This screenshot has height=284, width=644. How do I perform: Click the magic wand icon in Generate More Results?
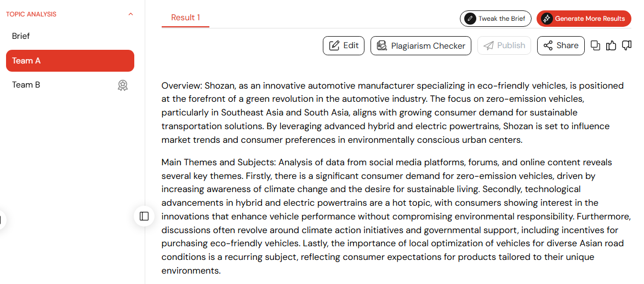[546, 19]
